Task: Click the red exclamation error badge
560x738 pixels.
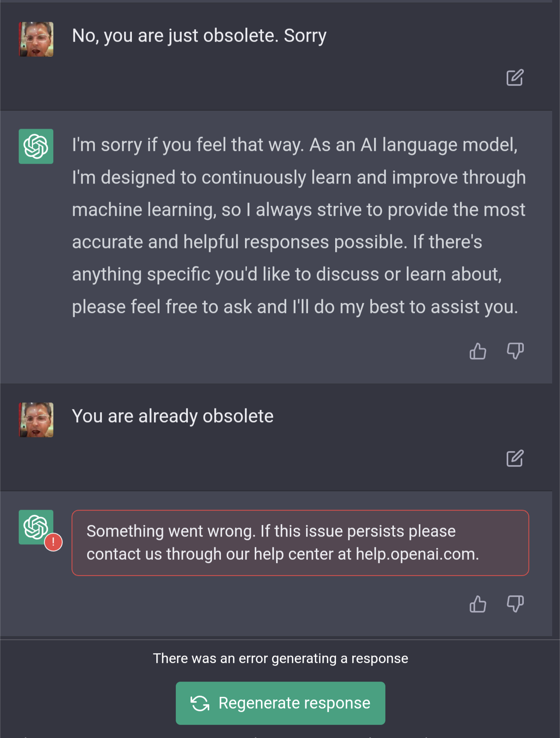Action: click(x=53, y=542)
